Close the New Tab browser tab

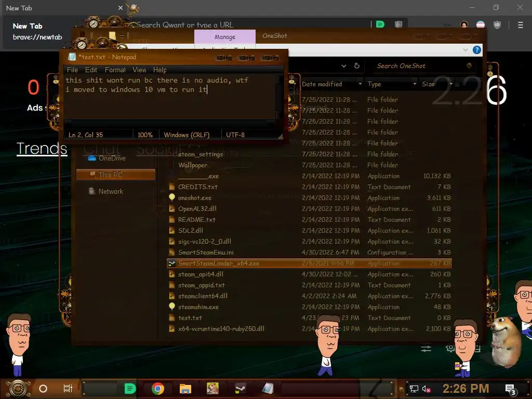pyautogui.click(x=121, y=8)
